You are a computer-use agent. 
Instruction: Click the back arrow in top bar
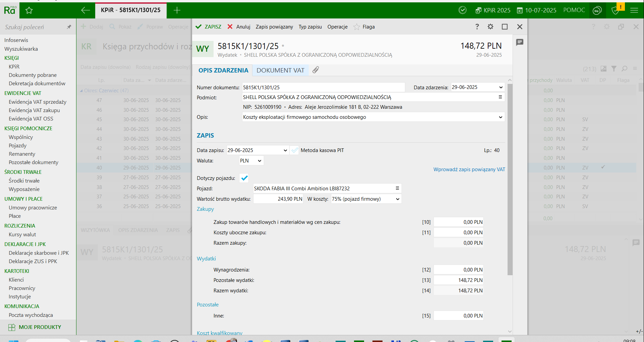point(85,10)
